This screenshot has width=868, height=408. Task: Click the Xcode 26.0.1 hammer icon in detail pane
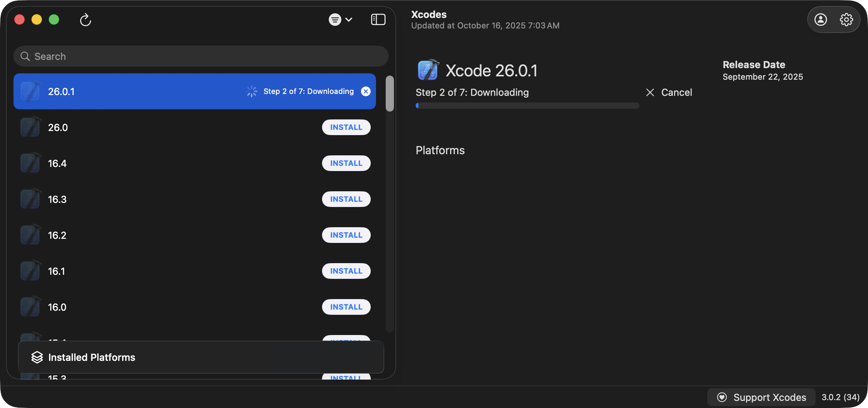[428, 70]
